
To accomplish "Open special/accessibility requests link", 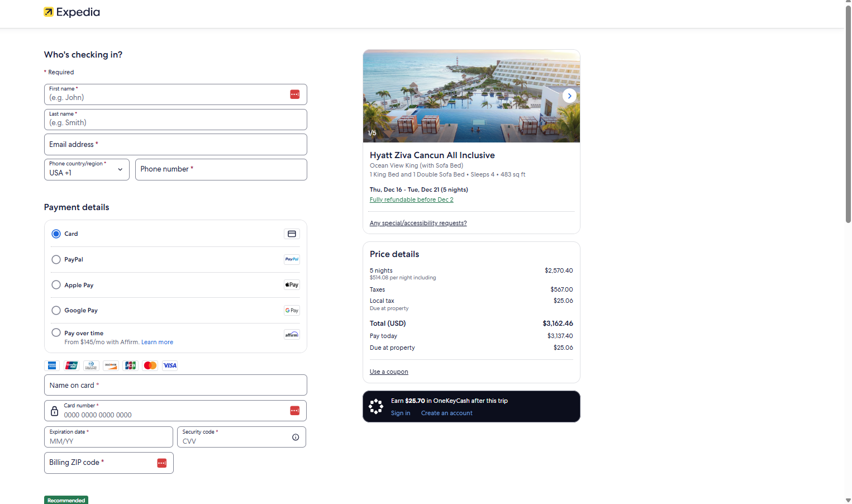I will tap(418, 223).
